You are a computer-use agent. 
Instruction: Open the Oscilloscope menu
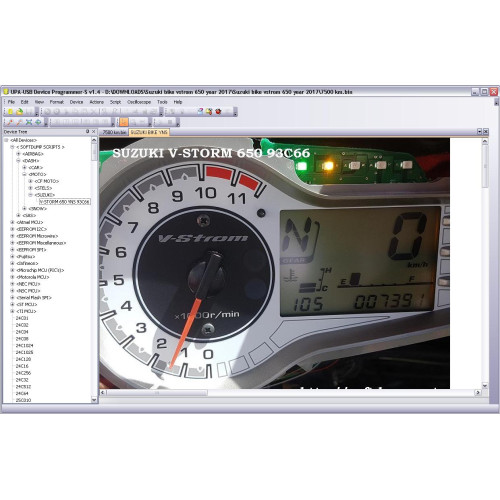click(139, 102)
